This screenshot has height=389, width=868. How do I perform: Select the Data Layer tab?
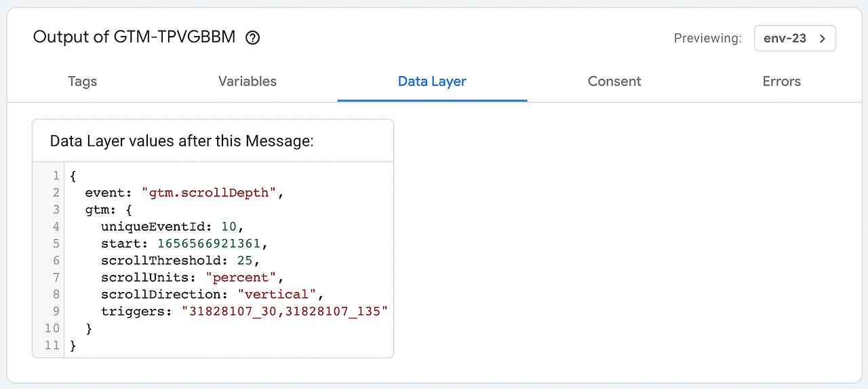[x=432, y=81]
